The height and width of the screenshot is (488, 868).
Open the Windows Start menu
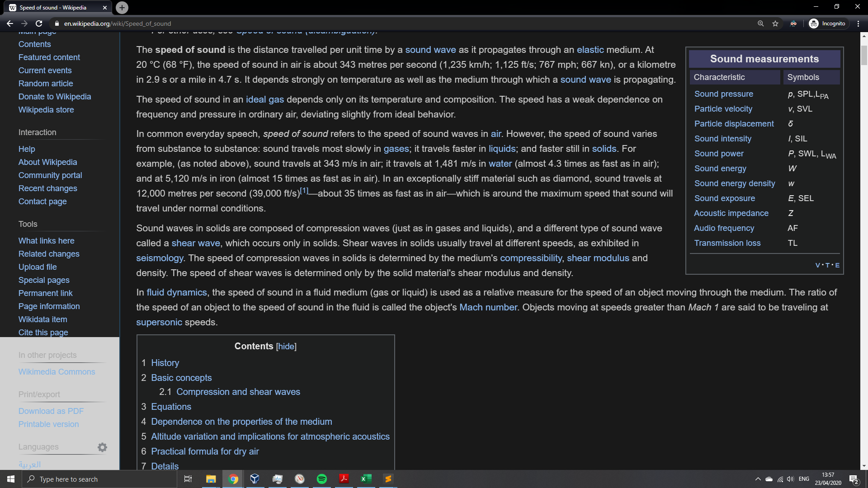[9, 479]
